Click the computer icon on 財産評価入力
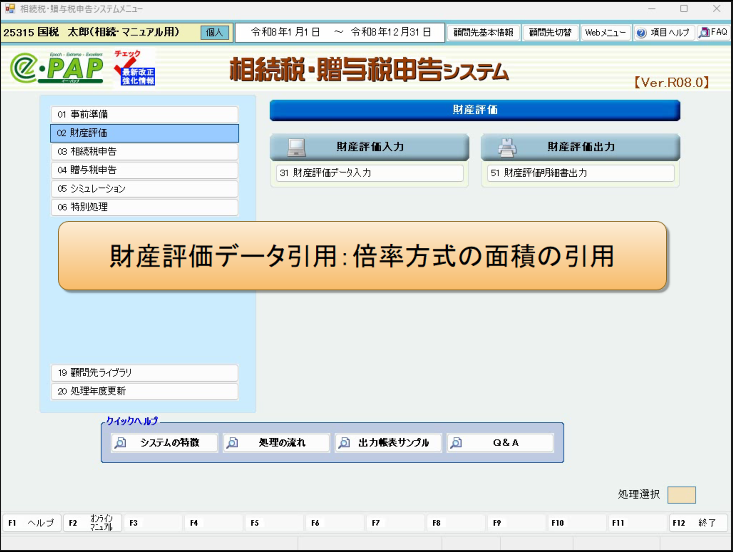Image resolution: width=733 pixels, height=552 pixels. point(296,147)
